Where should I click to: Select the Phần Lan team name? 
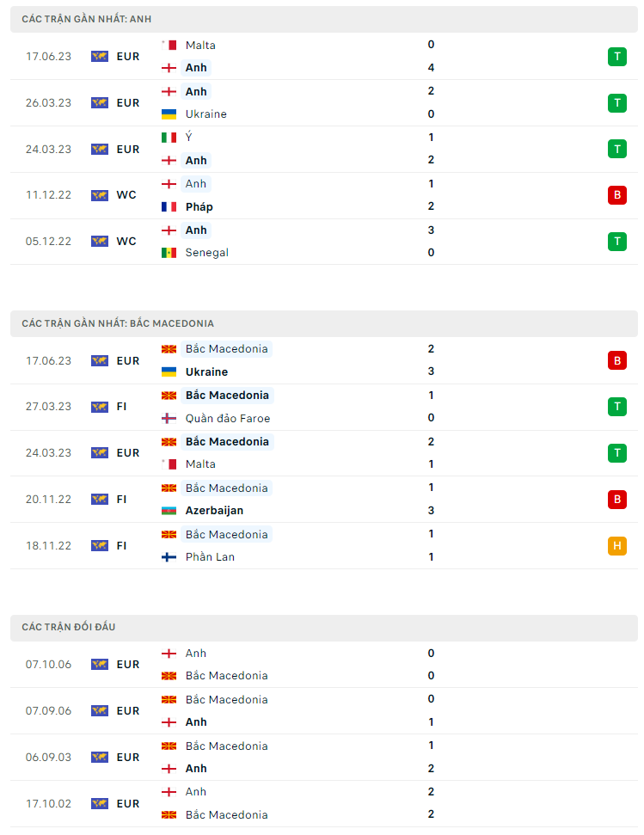[x=210, y=557]
